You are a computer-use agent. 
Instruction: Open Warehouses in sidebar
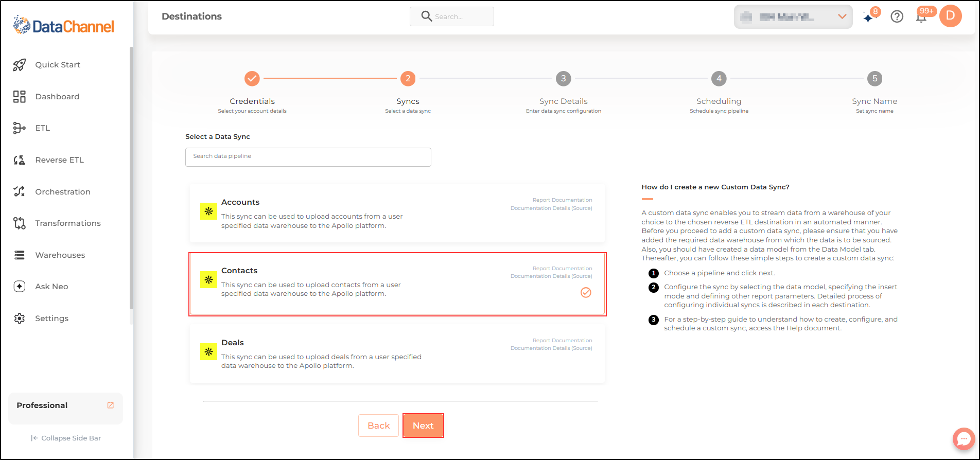60,255
